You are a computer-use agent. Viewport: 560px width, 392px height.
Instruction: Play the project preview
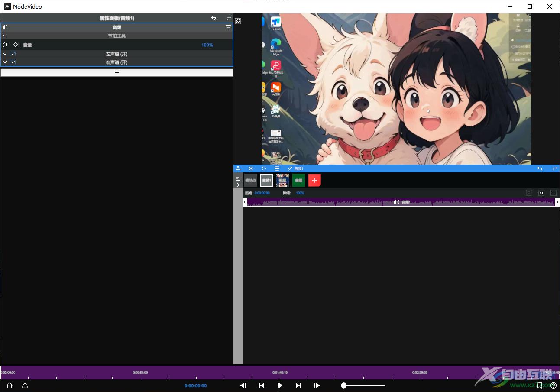tap(280, 386)
